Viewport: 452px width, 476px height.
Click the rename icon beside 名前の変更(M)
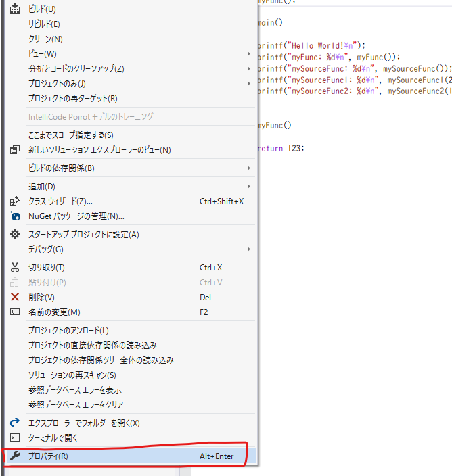[15, 312]
